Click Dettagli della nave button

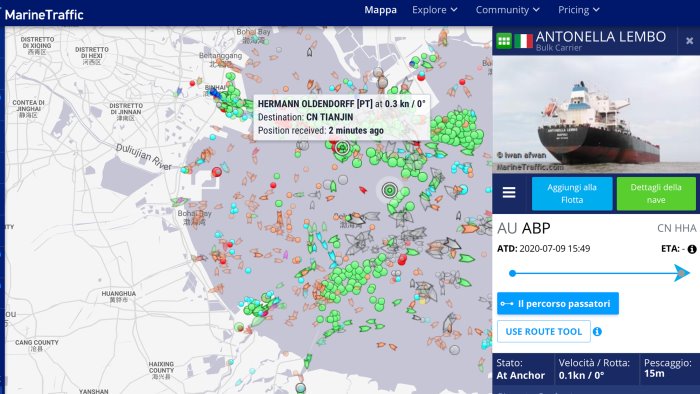coord(656,193)
